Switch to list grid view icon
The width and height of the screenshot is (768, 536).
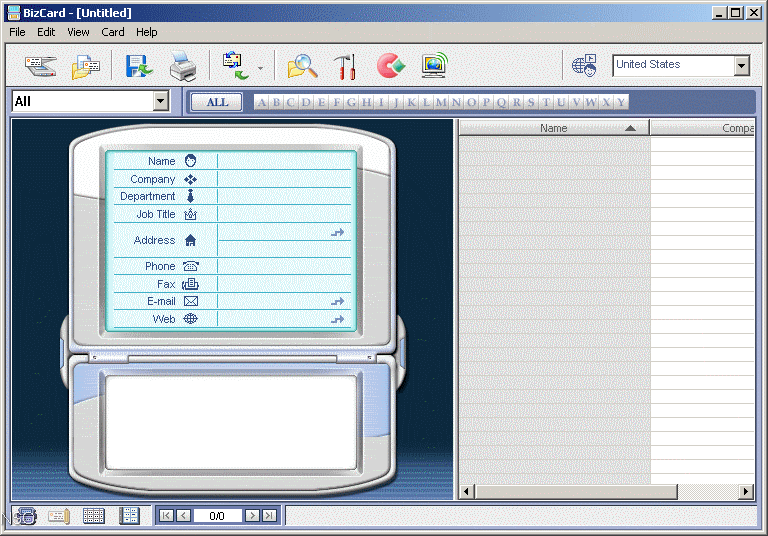point(94,516)
